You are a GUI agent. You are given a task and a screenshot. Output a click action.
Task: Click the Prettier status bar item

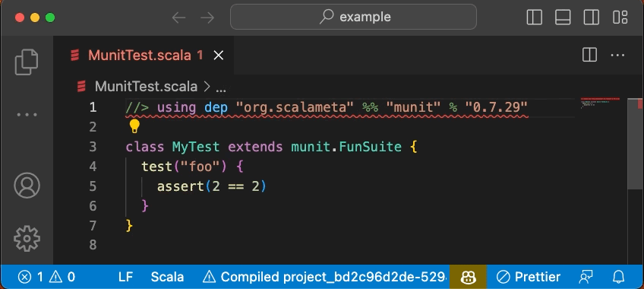[528, 277]
